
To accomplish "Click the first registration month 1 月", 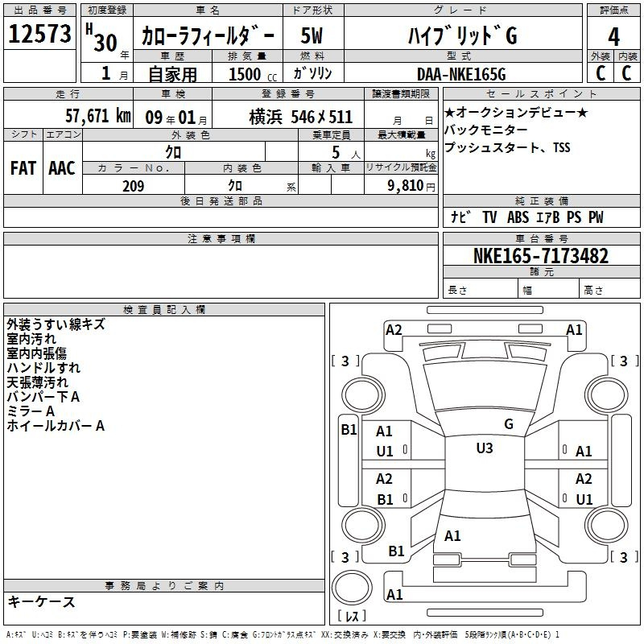I will [114, 73].
